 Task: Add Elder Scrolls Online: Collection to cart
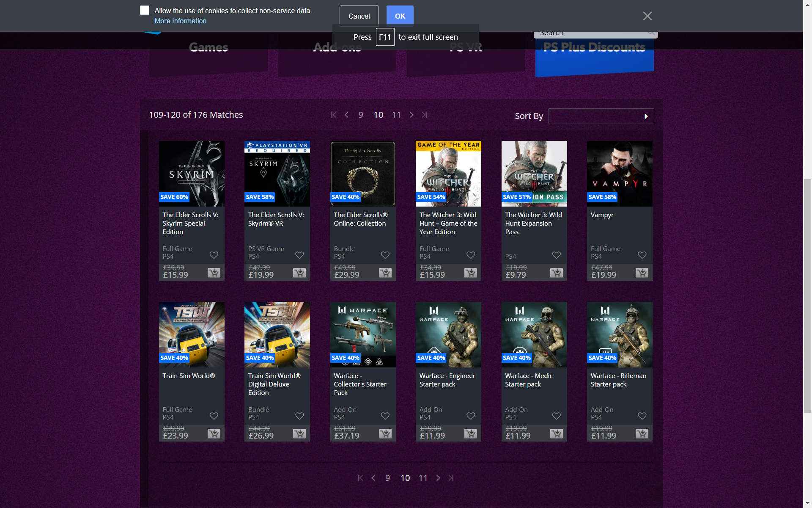click(x=385, y=273)
